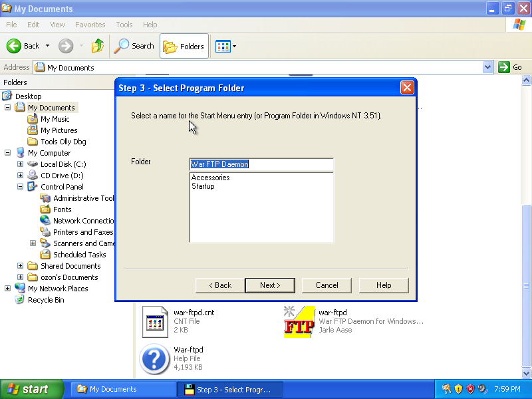Open Search with magnifier icon
Image resolution: width=532 pixels, height=399 pixels.
(x=134, y=46)
